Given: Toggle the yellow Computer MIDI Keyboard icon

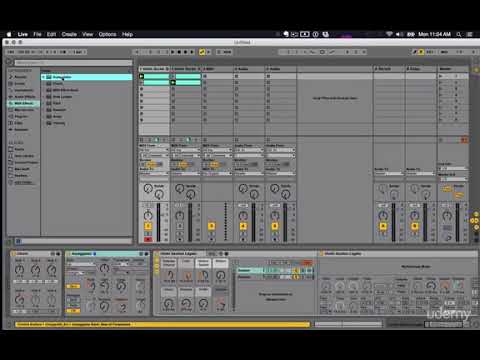Looking at the screenshot, I should tap(421, 52).
